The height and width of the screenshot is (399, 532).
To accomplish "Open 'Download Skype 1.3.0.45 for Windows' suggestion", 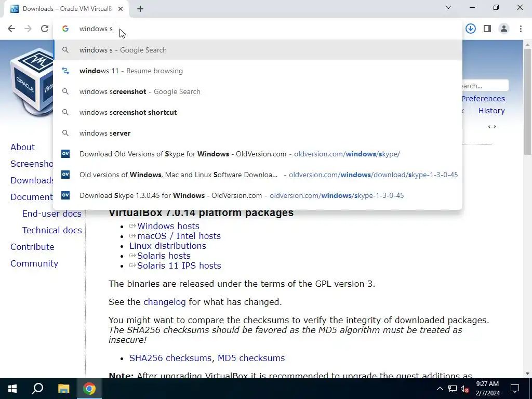I will coord(258,195).
